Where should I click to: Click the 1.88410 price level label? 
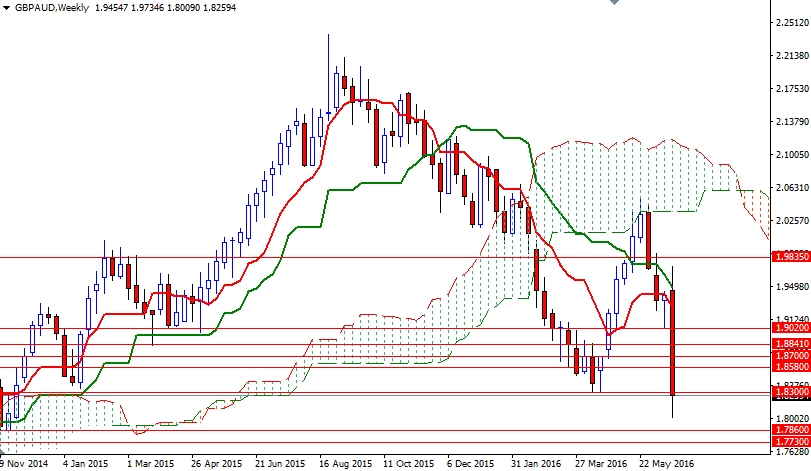(x=791, y=342)
